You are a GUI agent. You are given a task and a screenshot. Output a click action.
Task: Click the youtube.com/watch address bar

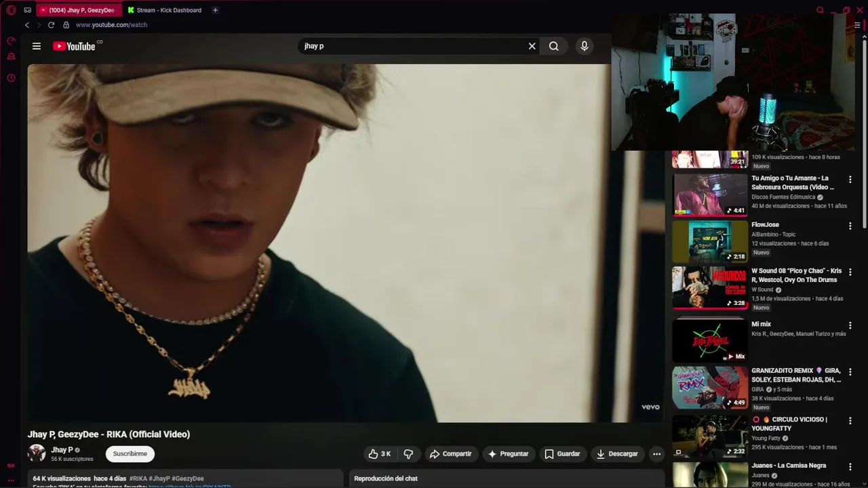coord(111,25)
